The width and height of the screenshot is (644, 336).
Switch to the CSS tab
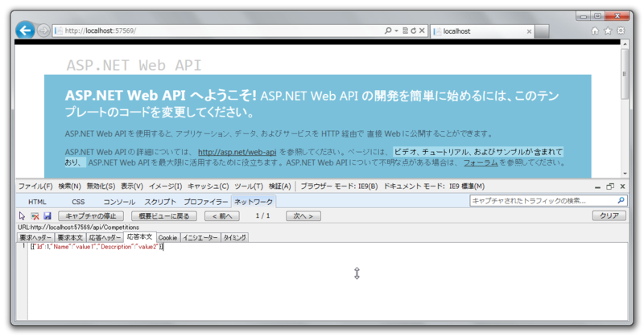(x=78, y=202)
